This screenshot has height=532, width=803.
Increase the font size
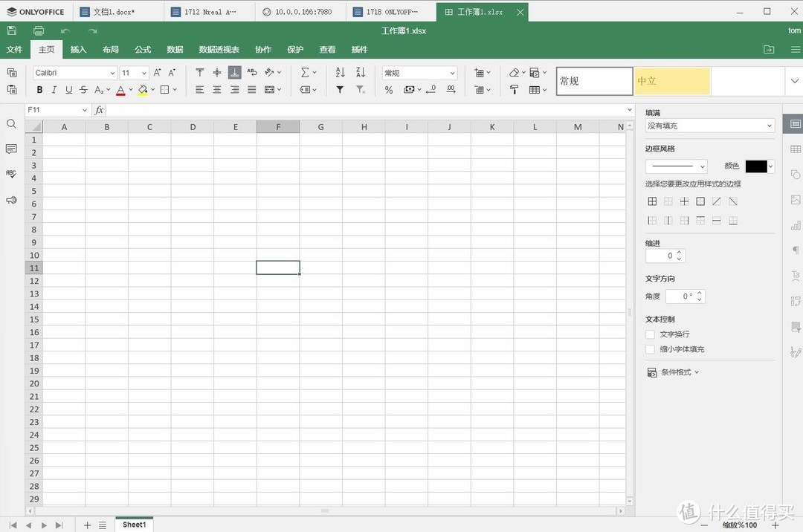(157, 73)
